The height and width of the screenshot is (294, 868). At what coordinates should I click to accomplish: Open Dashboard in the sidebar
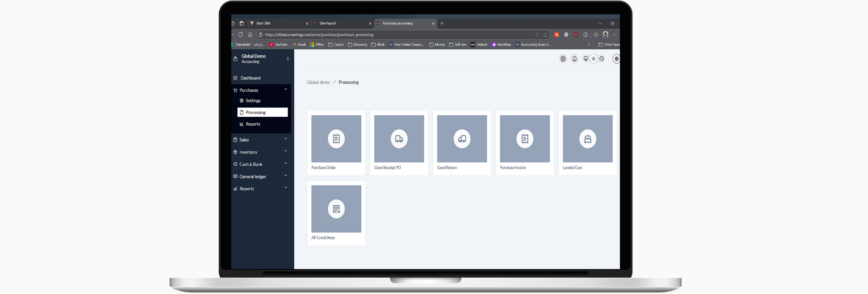point(250,78)
